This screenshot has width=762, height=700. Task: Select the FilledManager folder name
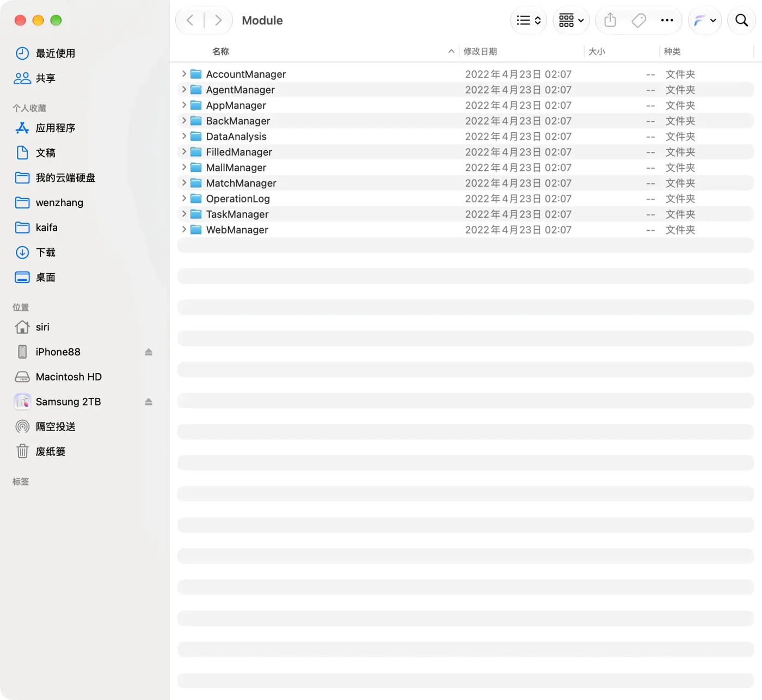tap(239, 152)
